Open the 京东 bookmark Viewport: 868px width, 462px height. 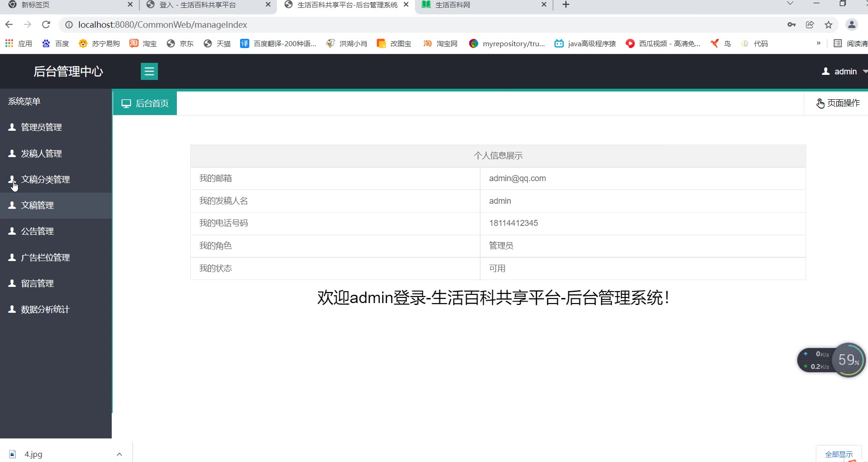tap(180, 43)
